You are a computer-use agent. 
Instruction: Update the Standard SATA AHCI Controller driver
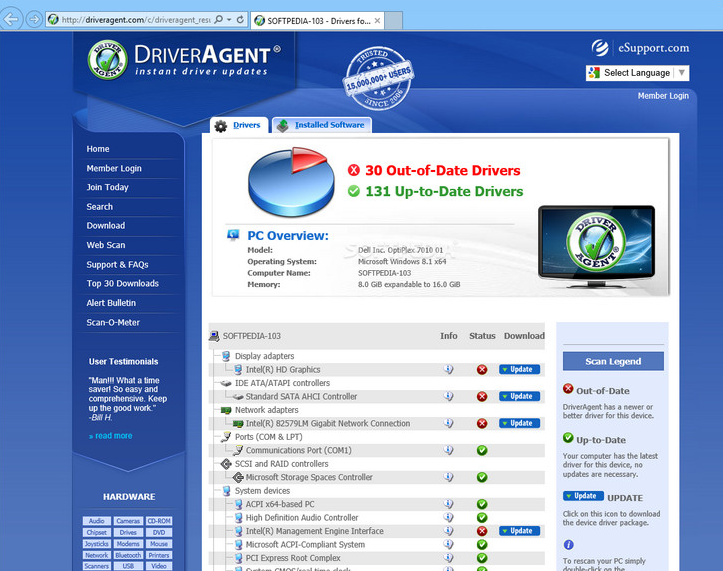pos(519,396)
